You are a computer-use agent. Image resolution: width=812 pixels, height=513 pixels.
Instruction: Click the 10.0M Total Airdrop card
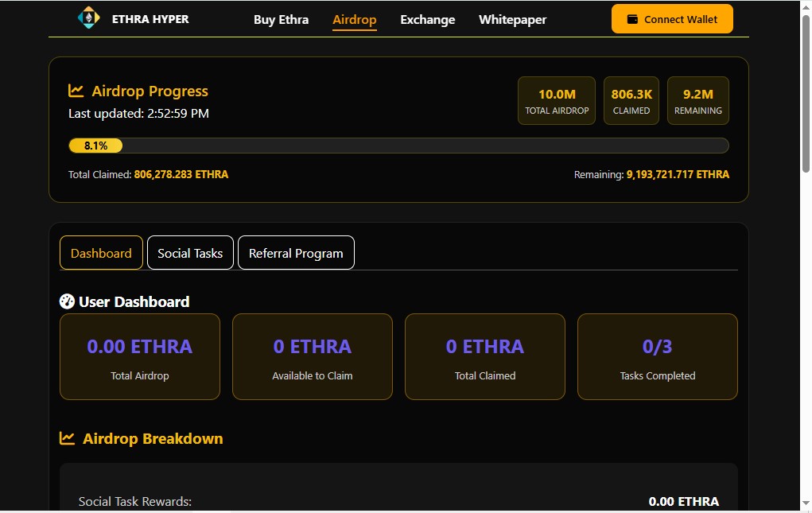(556, 100)
